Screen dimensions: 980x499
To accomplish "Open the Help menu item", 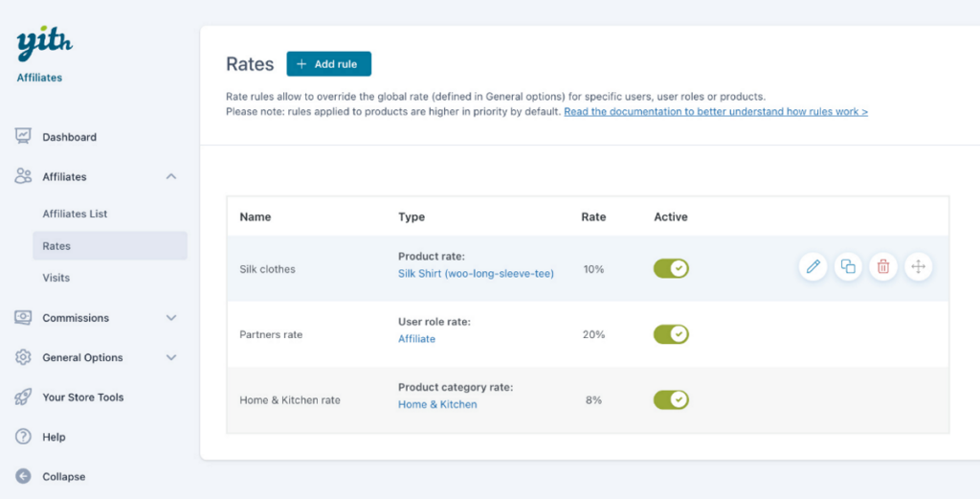I will pyautogui.click(x=54, y=437).
